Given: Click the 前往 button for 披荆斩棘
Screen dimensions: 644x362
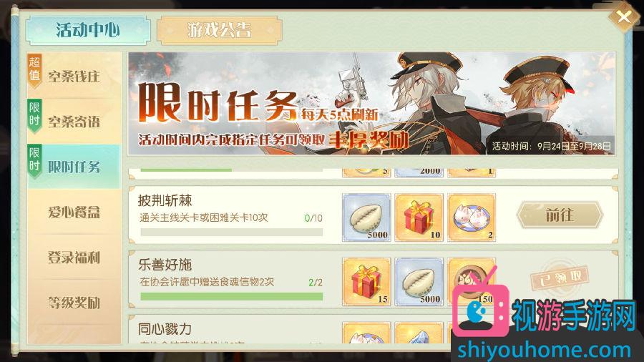Looking at the screenshot, I should point(560,215).
